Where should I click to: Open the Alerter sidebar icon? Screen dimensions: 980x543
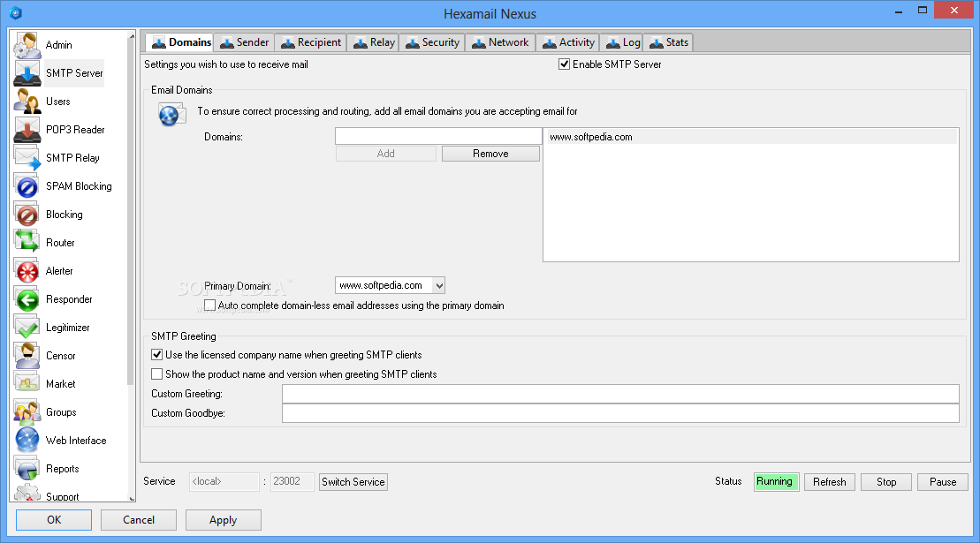pos(27,271)
